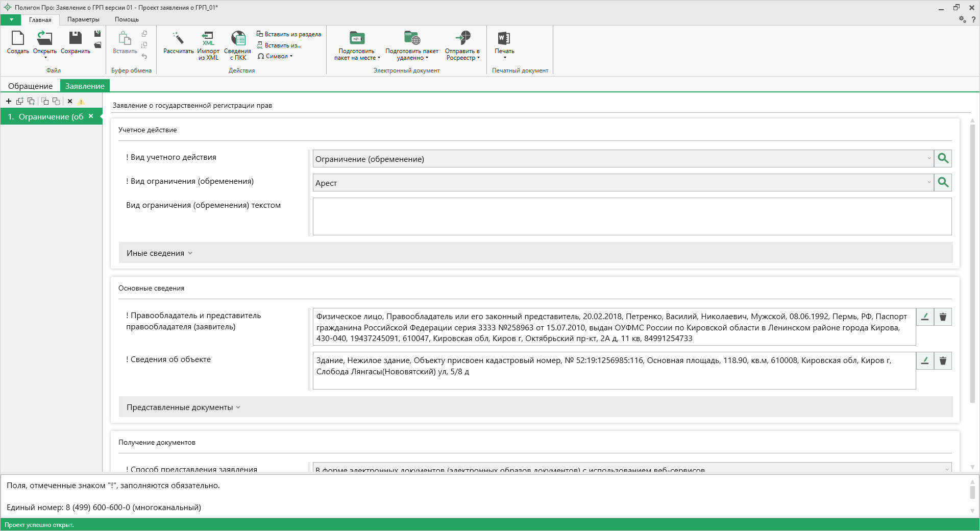Click the yellow warning triangle icon
This screenshot has width=980, height=531.
click(81, 101)
